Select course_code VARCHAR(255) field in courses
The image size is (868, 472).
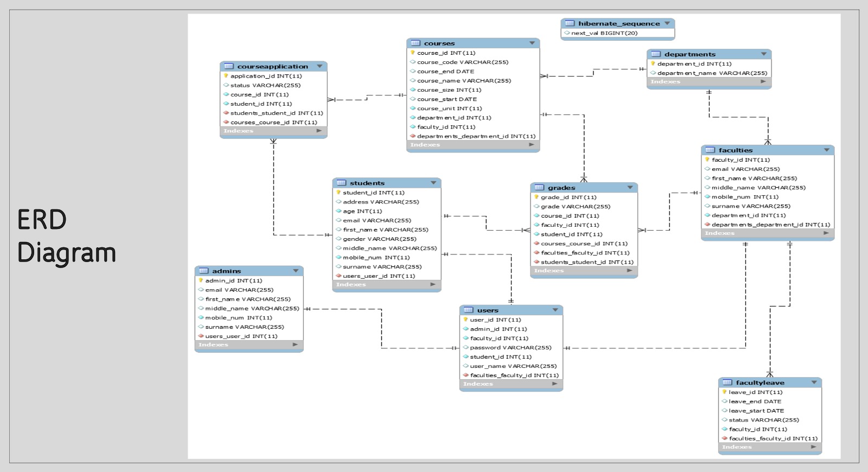coord(462,62)
